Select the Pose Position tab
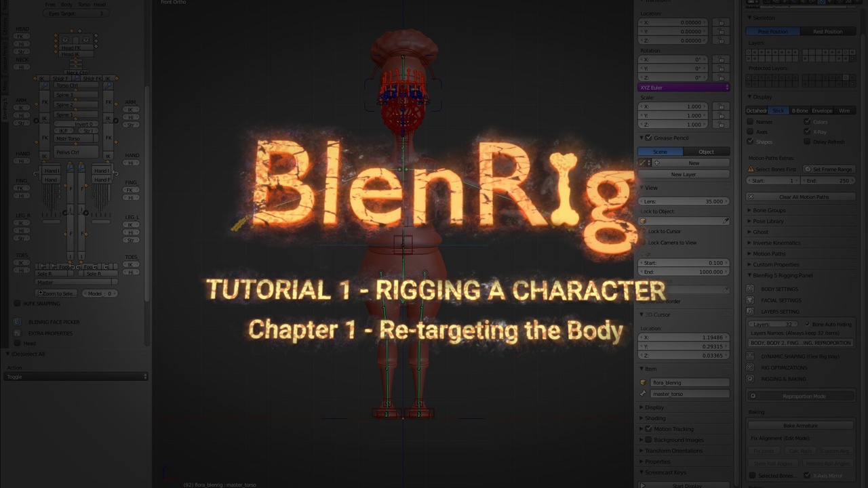868x488 pixels. coord(772,32)
